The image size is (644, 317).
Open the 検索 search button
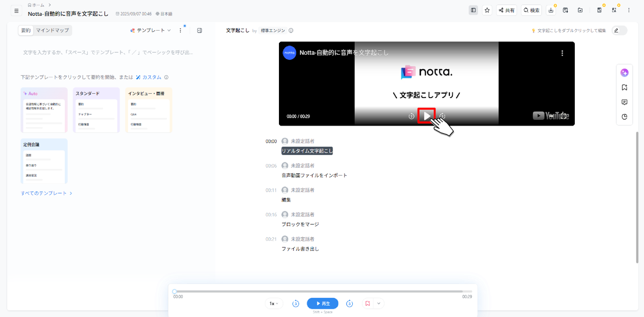531,10
